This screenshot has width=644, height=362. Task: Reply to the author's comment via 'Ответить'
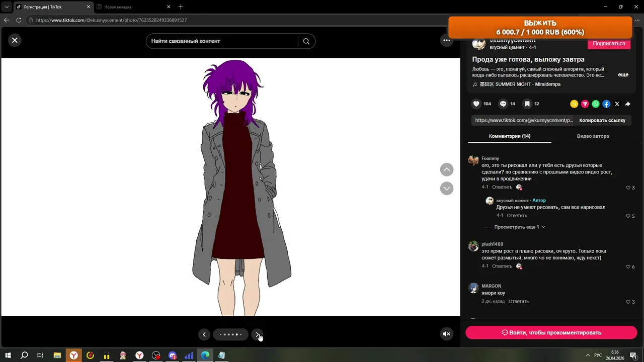click(517, 216)
